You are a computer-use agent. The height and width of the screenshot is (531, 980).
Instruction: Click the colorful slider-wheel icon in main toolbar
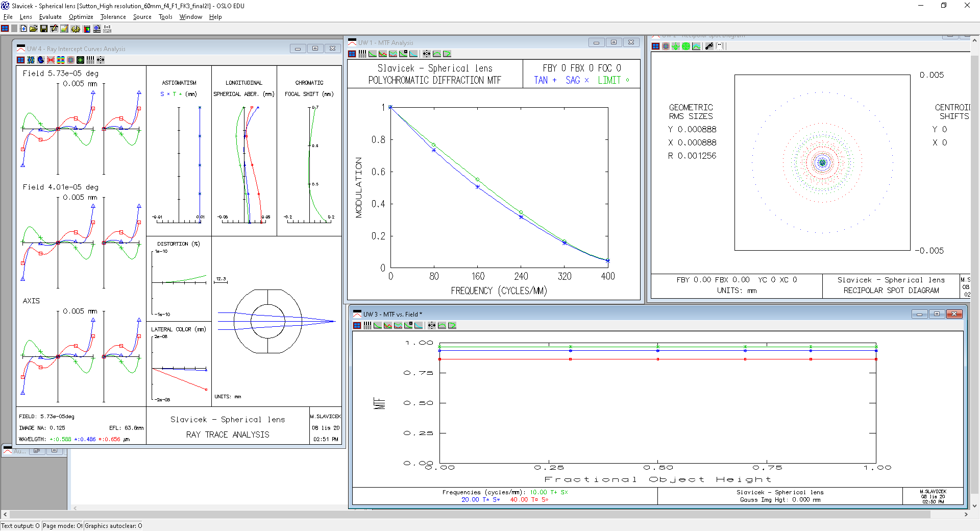tap(87, 29)
